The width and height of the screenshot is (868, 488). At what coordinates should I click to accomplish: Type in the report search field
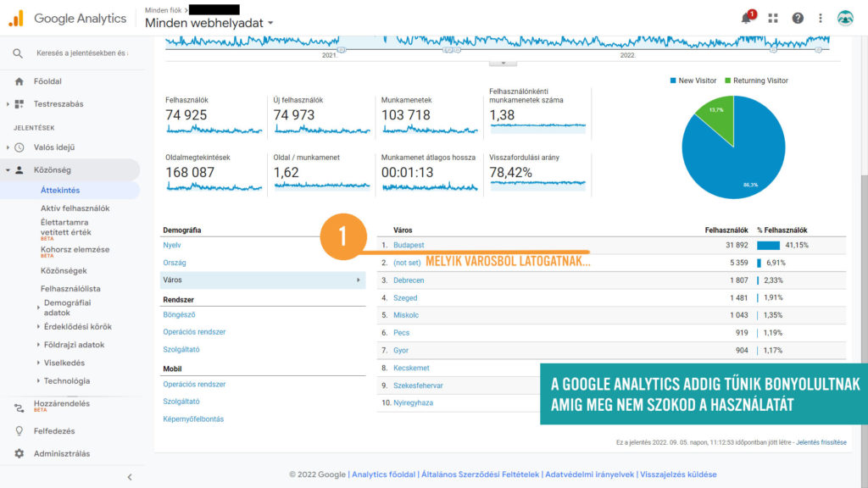click(82, 53)
